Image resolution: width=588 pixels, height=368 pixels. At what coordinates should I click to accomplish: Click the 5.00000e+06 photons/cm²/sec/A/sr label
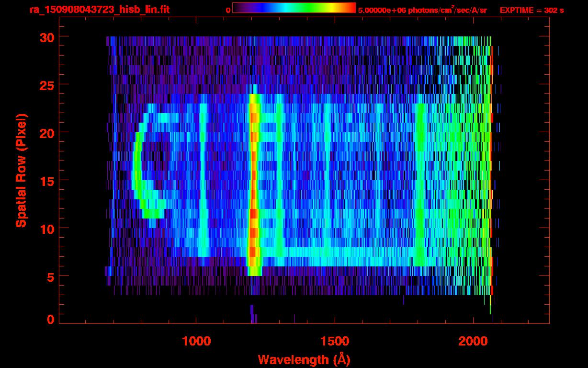422,10
